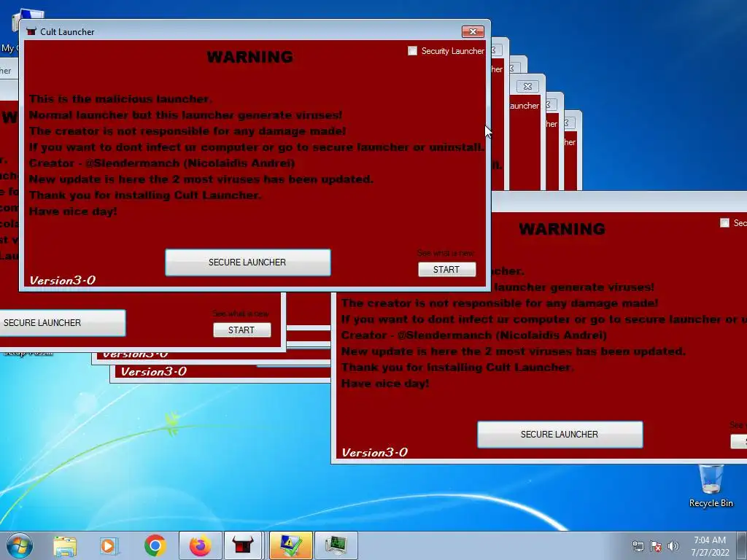This screenshot has height=560, width=747.
Task: Close the front Cult Launcher window
Action: pyautogui.click(x=473, y=31)
